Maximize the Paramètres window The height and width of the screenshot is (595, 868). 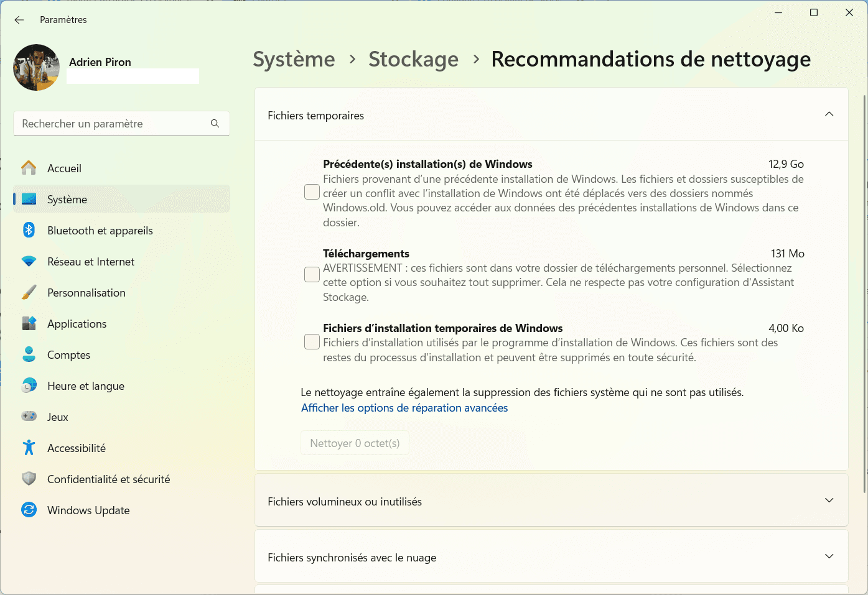coord(813,12)
